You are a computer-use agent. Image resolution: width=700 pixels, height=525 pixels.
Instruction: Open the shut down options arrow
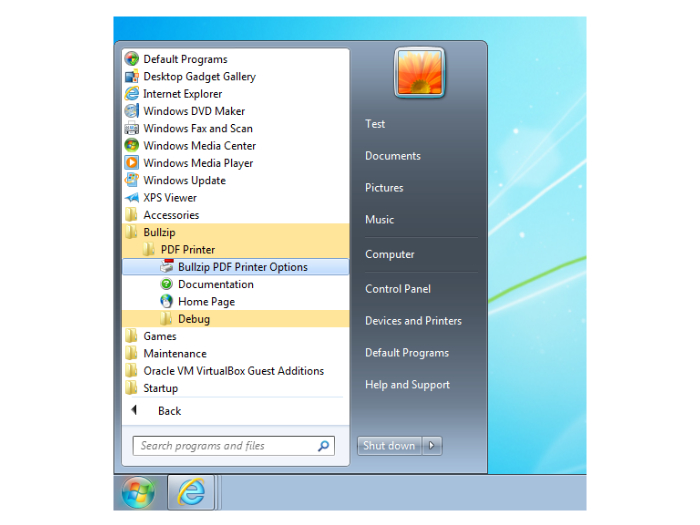point(432,446)
